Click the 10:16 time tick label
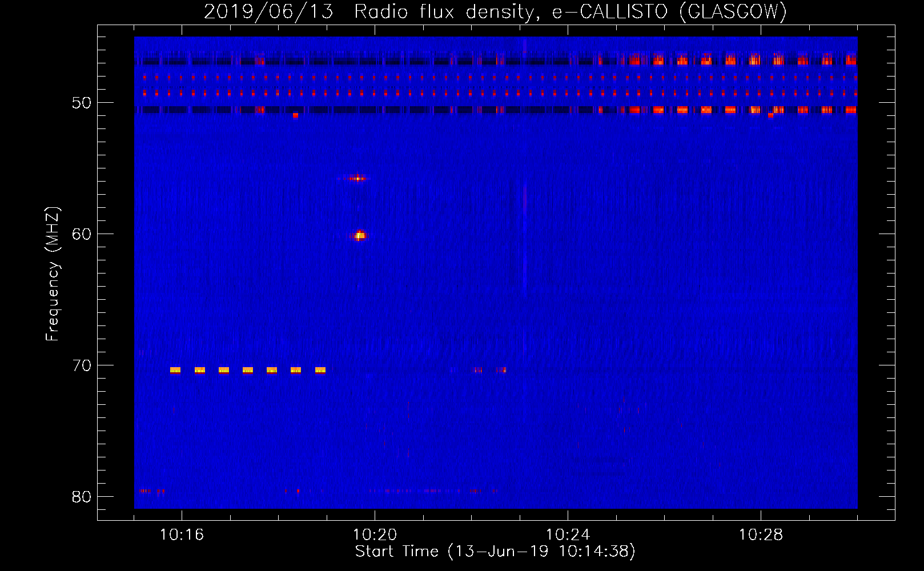The width and height of the screenshot is (924, 571). click(x=182, y=535)
